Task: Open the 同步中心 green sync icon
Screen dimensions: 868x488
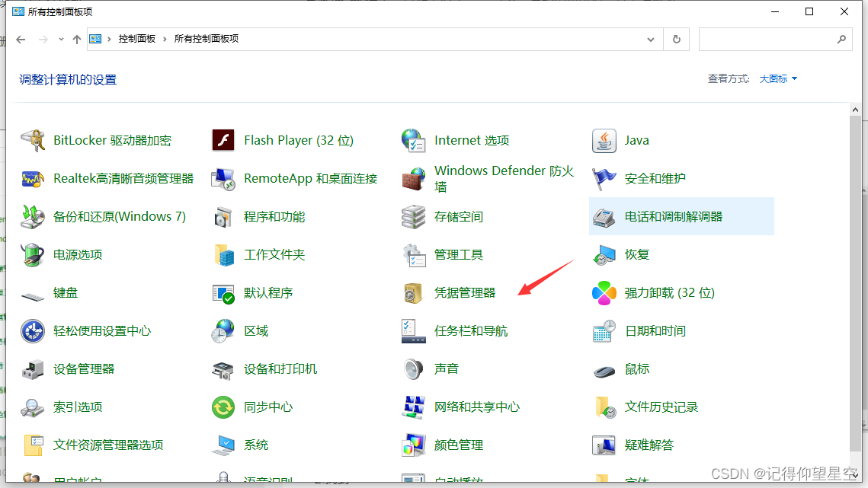Action: click(223, 407)
